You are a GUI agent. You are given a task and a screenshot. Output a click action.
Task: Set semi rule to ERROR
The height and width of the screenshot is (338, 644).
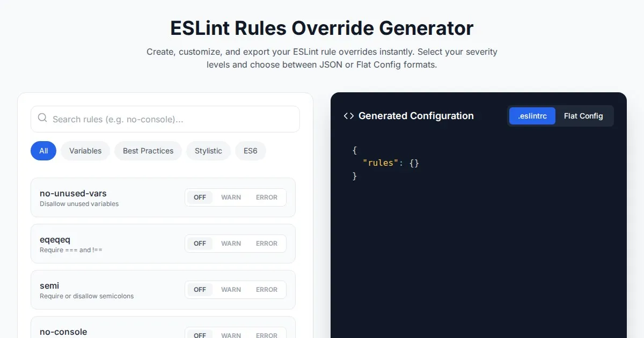(266, 290)
